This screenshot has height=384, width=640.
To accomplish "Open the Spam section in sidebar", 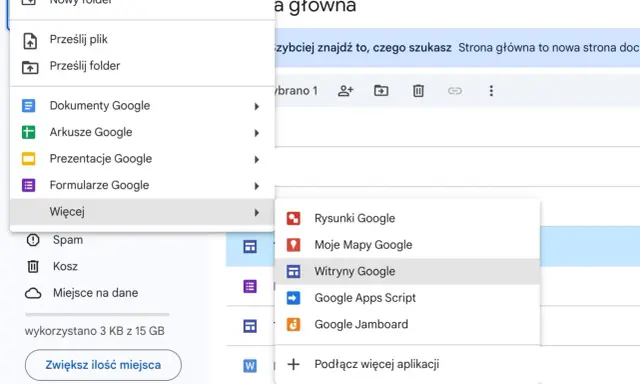I will [x=68, y=240].
